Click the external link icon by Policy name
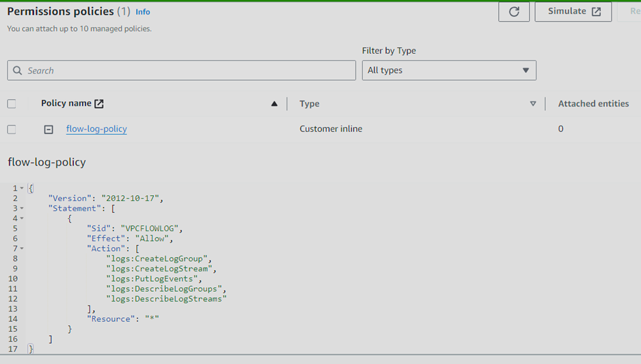 (x=99, y=104)
